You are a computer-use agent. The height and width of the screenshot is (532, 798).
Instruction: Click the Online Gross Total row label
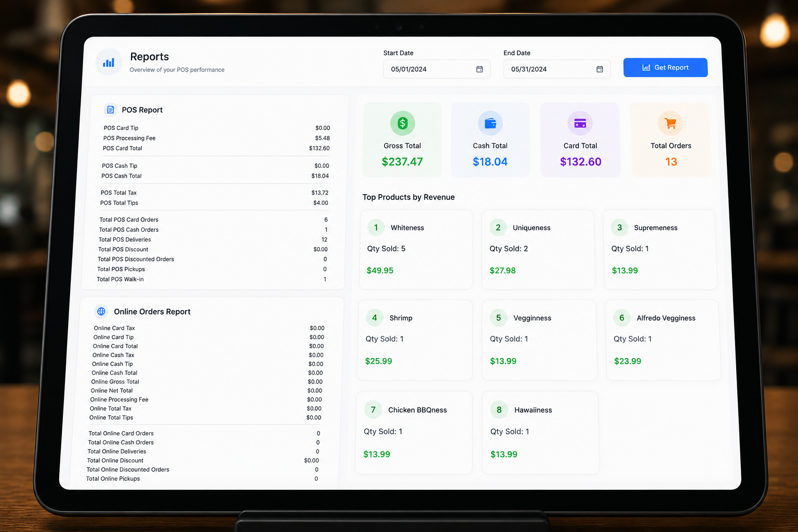click(115, 382)
